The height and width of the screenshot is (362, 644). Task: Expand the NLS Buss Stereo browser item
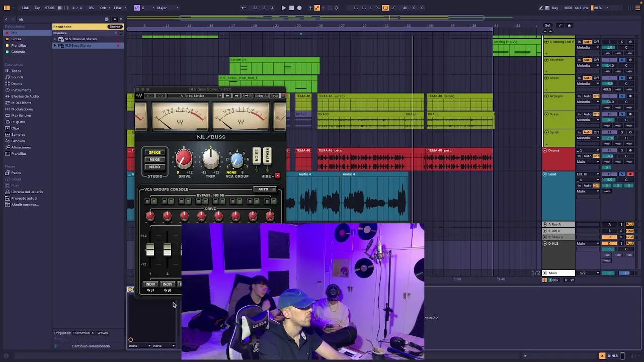click(x=55, y=46)
